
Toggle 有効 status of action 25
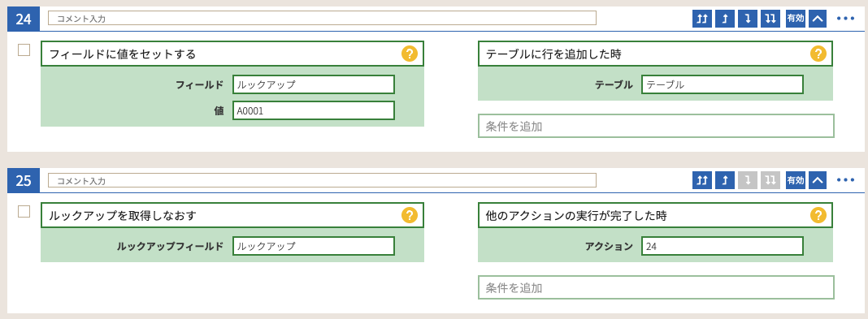pyautogui.click(x=796, y=179)
